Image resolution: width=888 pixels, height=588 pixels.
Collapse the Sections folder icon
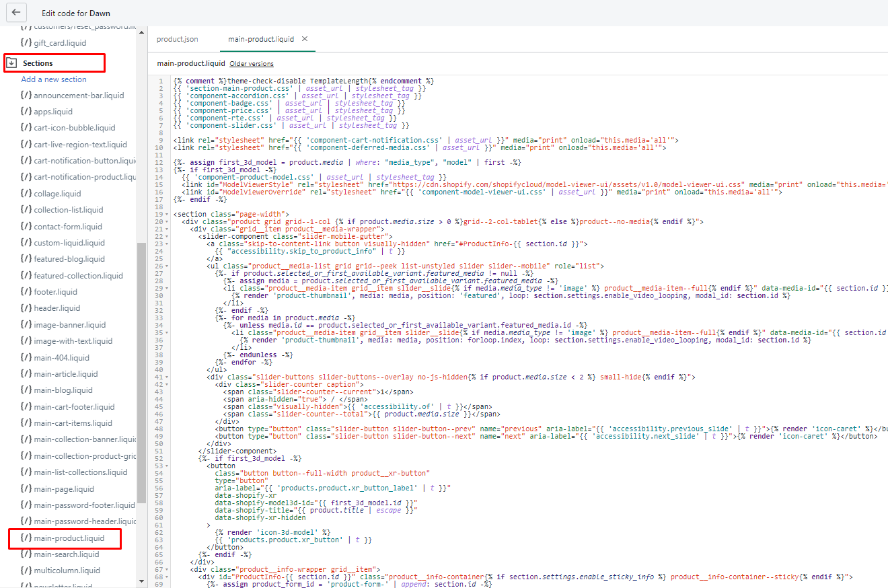point(11,63)
